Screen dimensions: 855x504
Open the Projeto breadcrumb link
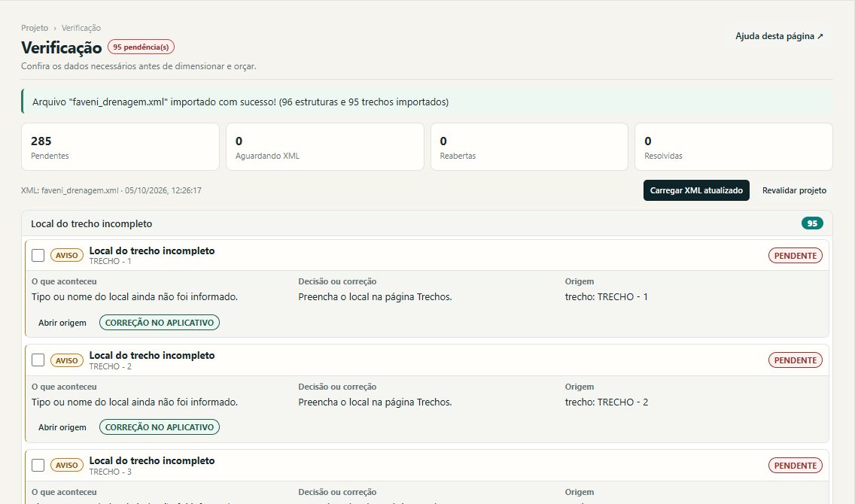(35, 28)
